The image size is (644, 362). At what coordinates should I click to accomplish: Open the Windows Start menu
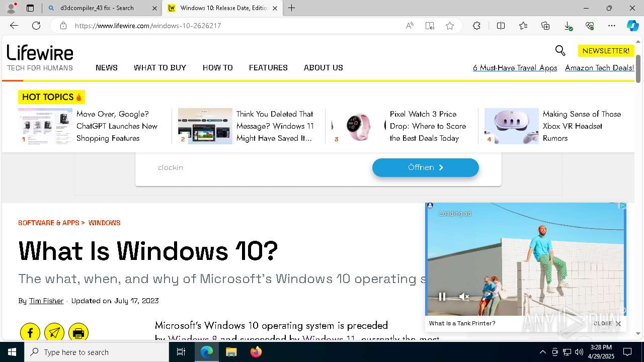12,352
